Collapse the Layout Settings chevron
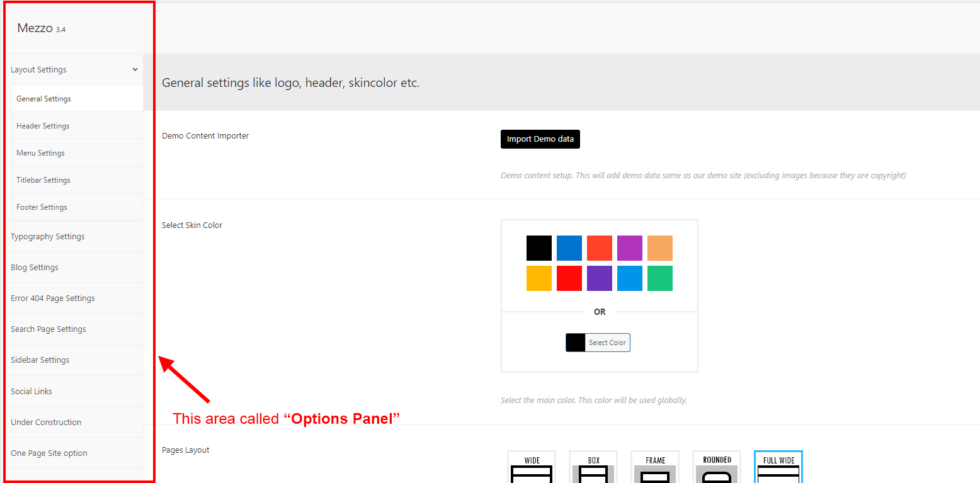Viewport: 980px width, 483px height. [135, 70]
